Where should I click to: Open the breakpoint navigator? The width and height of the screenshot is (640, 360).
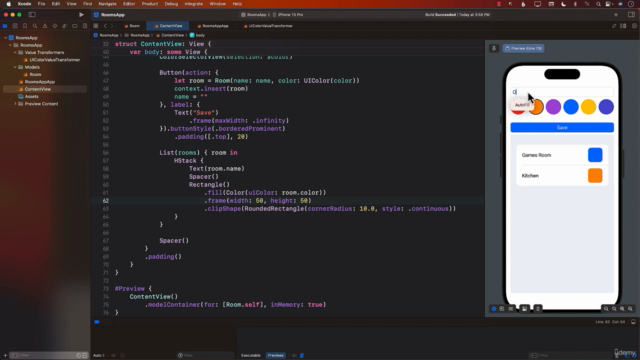(x=75, y=26)
